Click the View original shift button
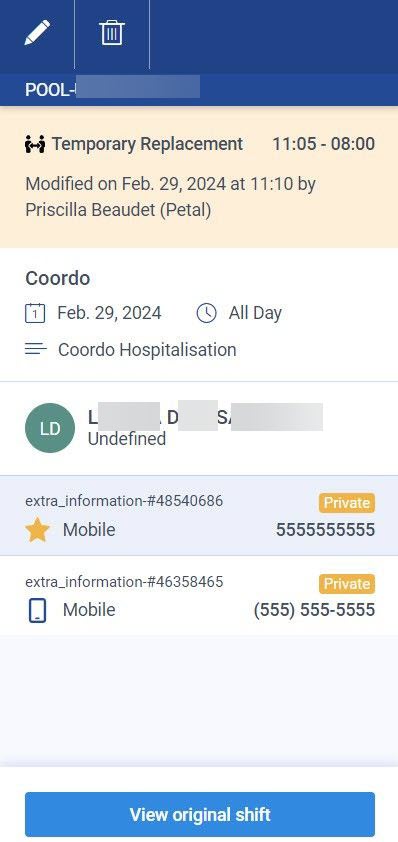Screen dimensions: 398x842 pos(200,815)
